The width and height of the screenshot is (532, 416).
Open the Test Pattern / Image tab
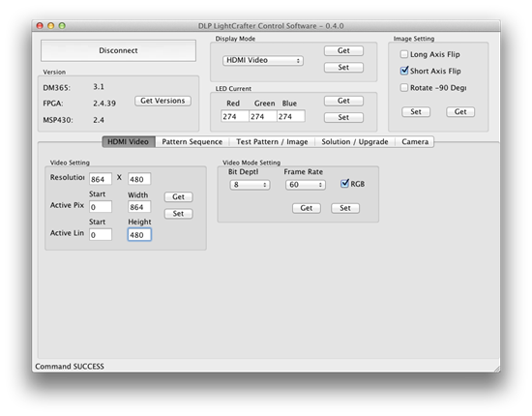[x=272, y=142]
